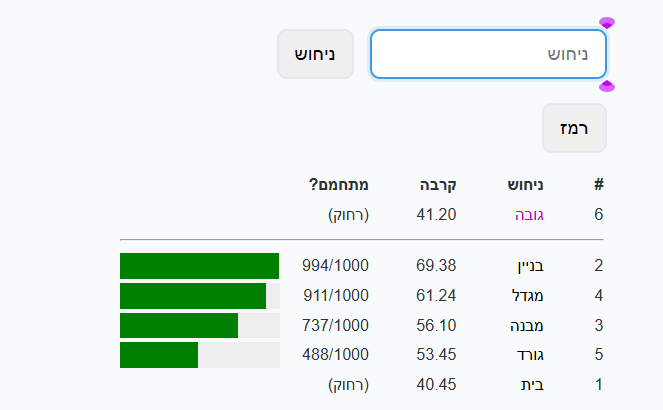Click the ניחוש guess text input
Image resolution: width=663 pixels, height=410 pixels.
click(x=488, y=54)
